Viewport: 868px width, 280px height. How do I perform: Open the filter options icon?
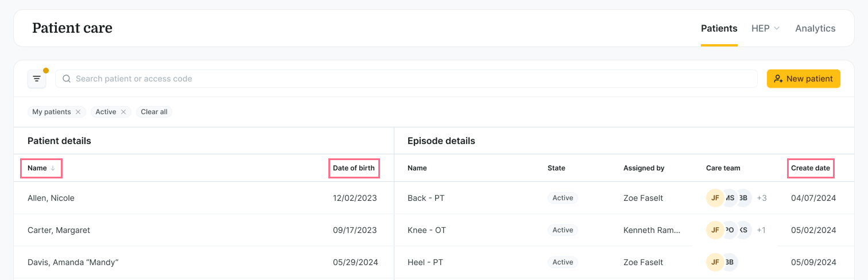37,79
